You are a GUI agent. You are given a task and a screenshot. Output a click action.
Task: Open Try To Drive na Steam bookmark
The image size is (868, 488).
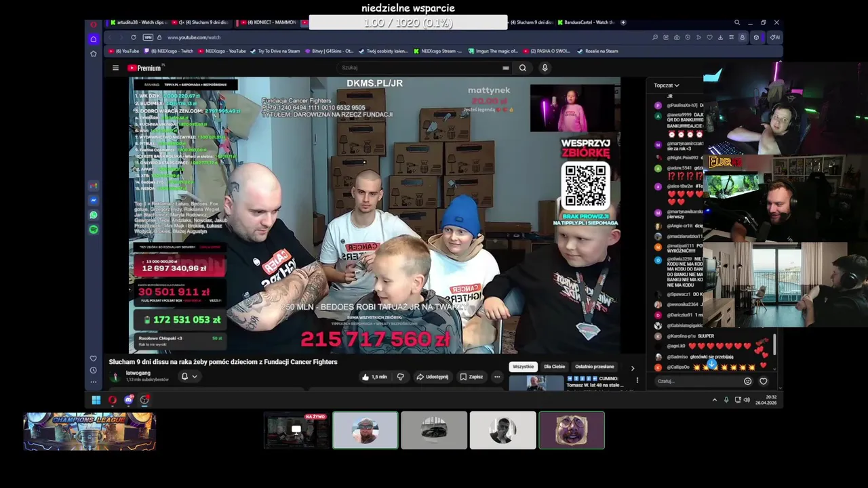pos(275,51)
